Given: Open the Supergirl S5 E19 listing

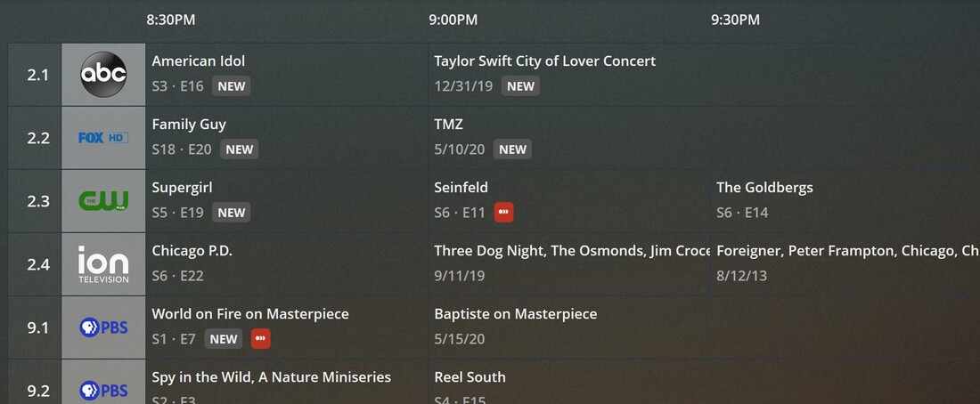Looking at the screenshot, I should pos(285,201).
